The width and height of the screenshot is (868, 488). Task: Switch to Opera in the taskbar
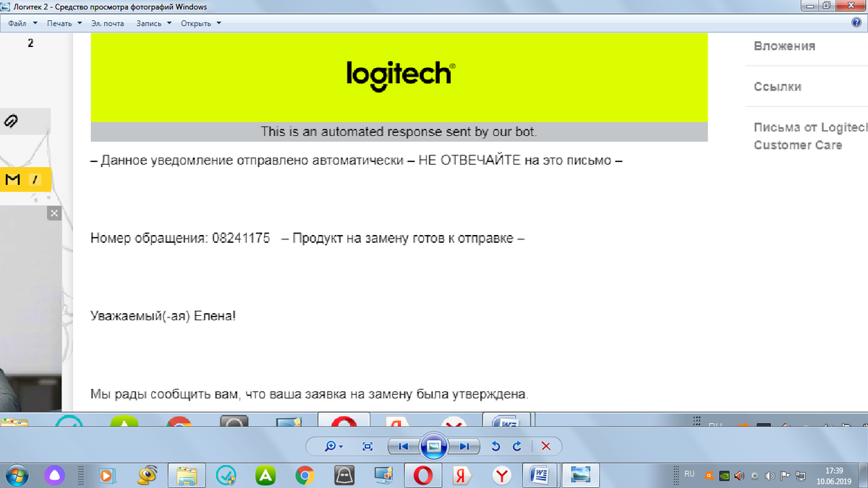tap(423, 475)
